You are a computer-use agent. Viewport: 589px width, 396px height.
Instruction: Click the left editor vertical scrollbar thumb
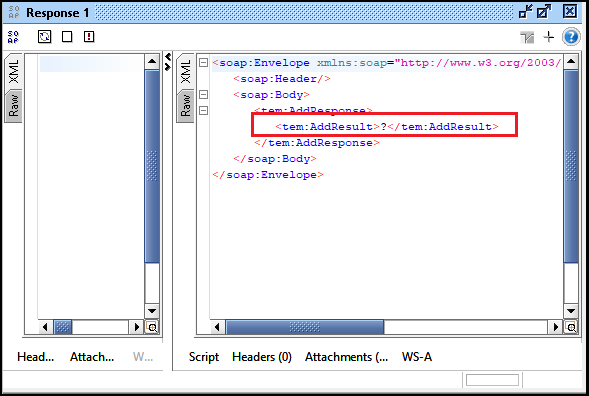click(x=152, y=166)
